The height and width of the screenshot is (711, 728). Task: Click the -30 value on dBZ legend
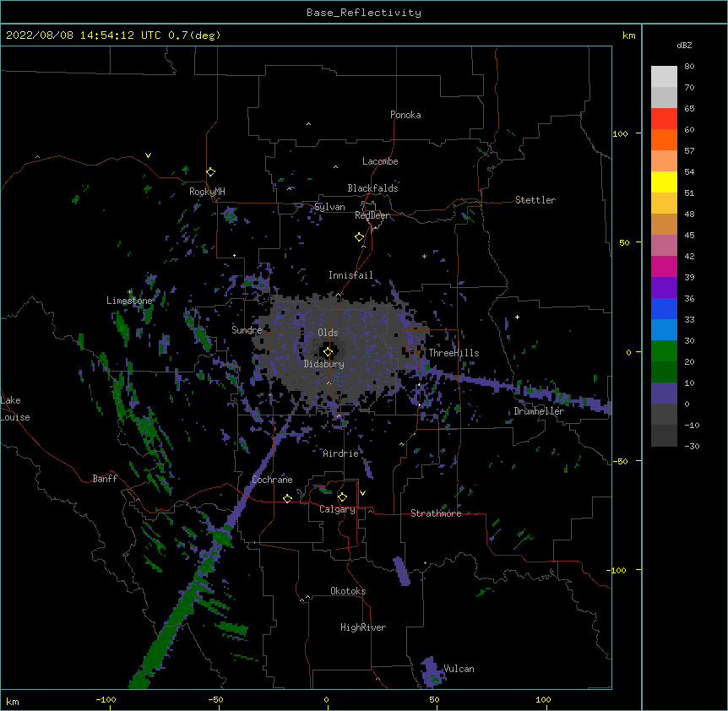692,446
